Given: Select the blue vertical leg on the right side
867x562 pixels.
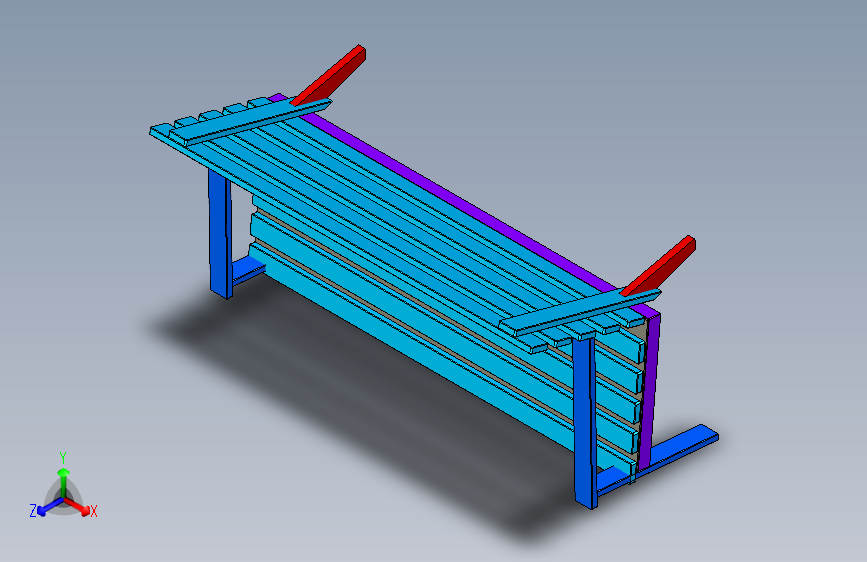Looking at the screenshot, I should 585,422.
